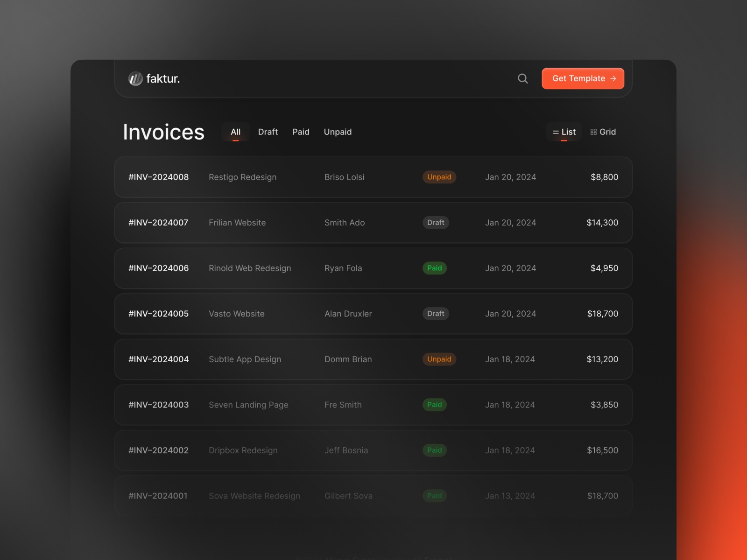Click the faktur logo icon
This screenshot has height=560, width=747.
134,78
